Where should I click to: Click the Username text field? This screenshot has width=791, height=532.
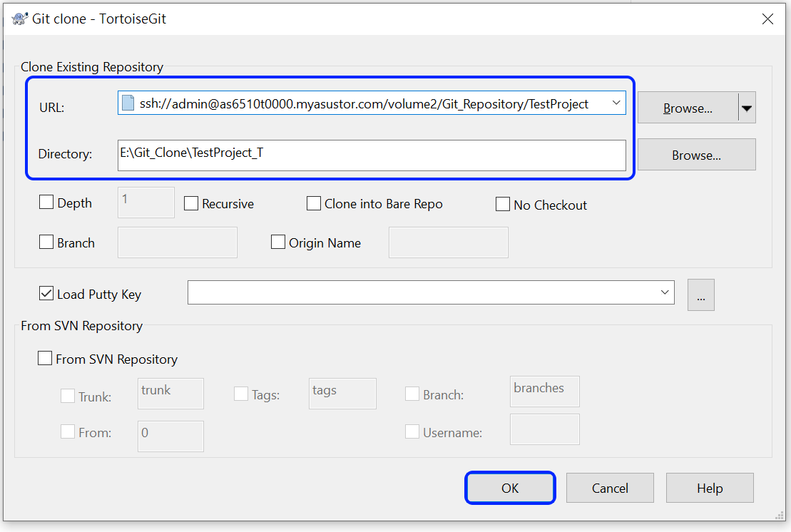tap(545, 429)
